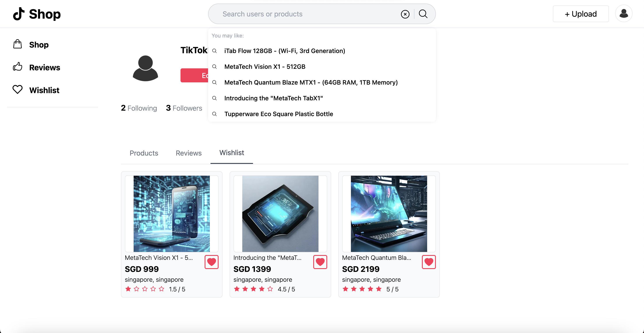Click the Reviews thumbs-up sidebar icon
The height and width of the screenshot is (333, 644).
[x=18, y=67]
